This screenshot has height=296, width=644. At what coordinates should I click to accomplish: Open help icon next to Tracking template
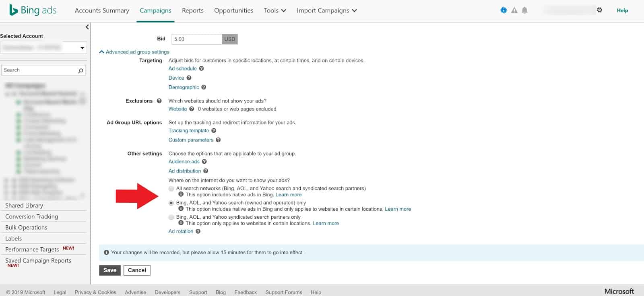214,131
